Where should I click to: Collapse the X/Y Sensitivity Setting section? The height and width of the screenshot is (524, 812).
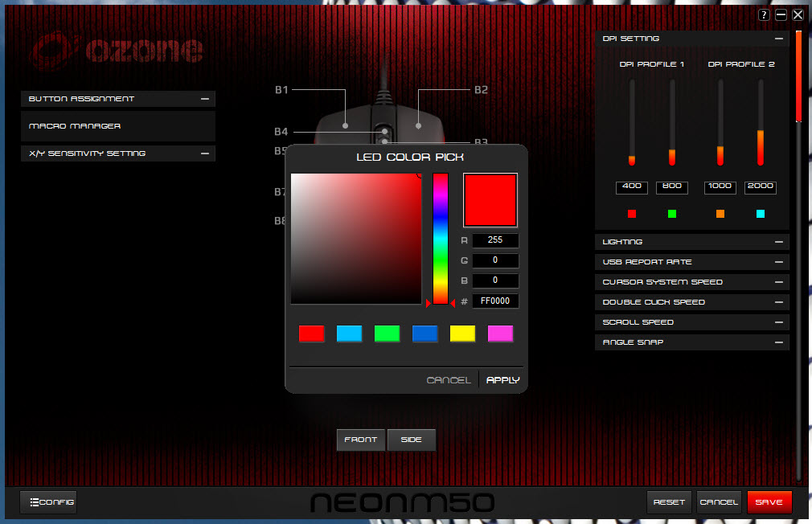(x=205, y=154)
